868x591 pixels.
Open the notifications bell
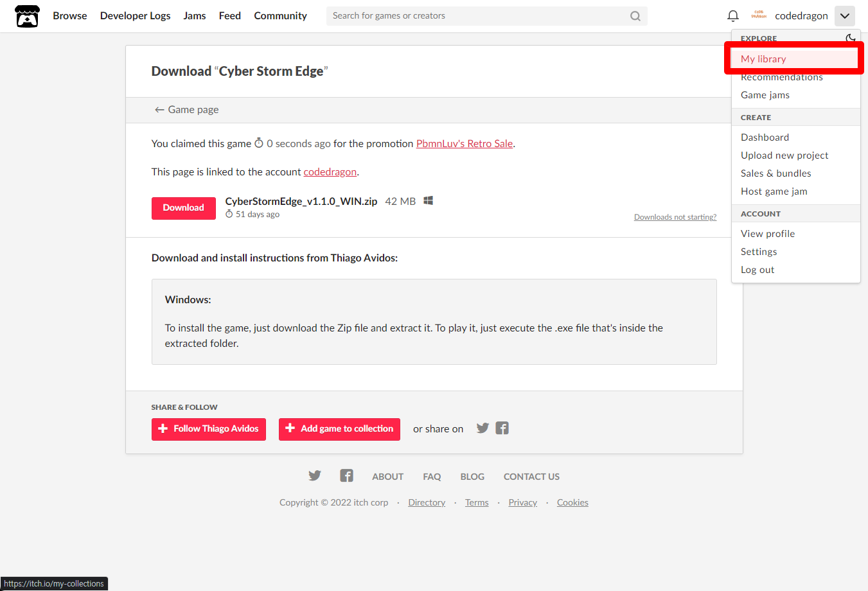pos(732,16)
